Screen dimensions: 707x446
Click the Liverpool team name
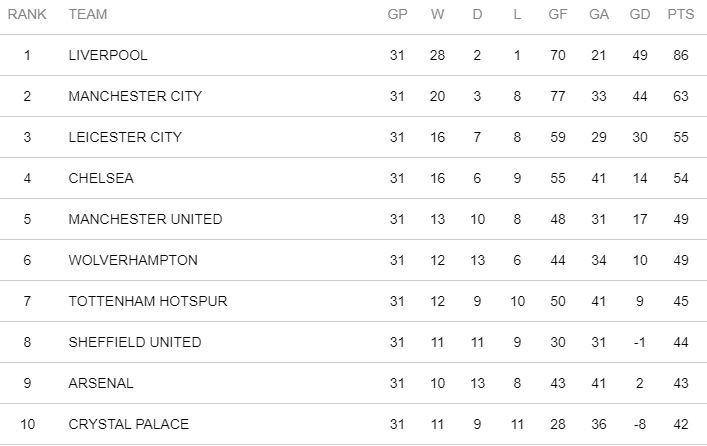tap(108, 56)
